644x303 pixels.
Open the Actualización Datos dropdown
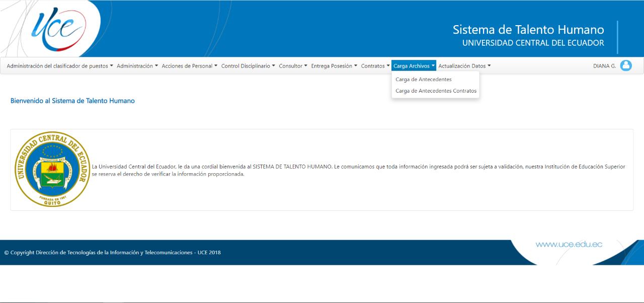(x=464, y=66)
